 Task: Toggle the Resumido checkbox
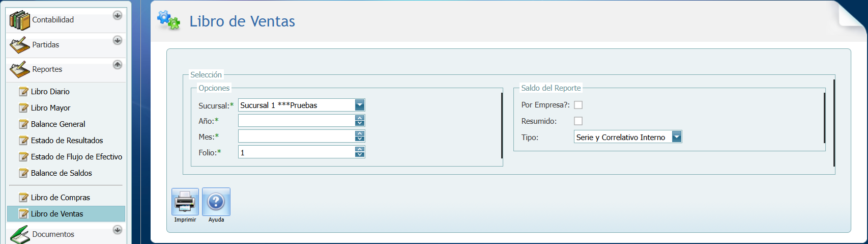(x=578, y=121)
